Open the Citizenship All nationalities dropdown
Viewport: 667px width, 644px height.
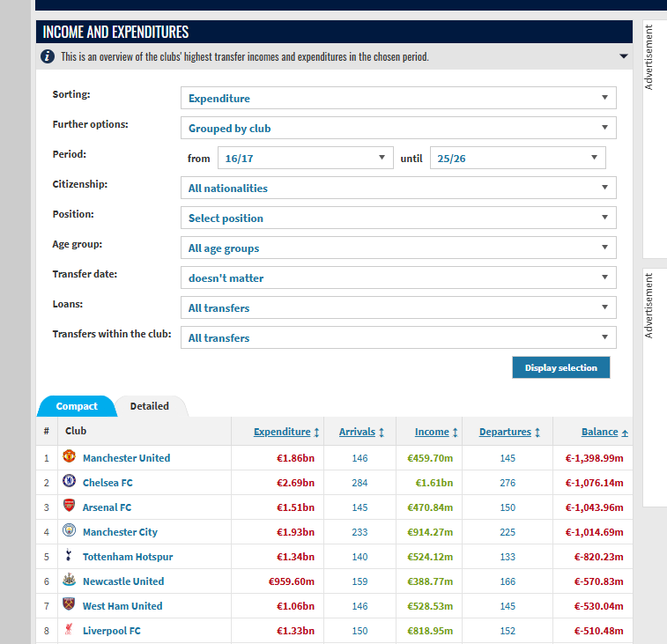click(x=398, y=188)
